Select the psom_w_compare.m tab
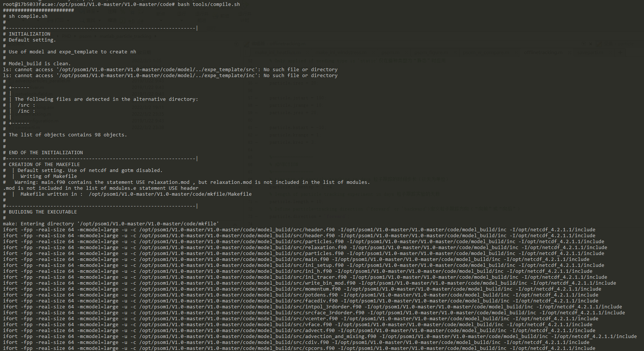 (485, 53)
